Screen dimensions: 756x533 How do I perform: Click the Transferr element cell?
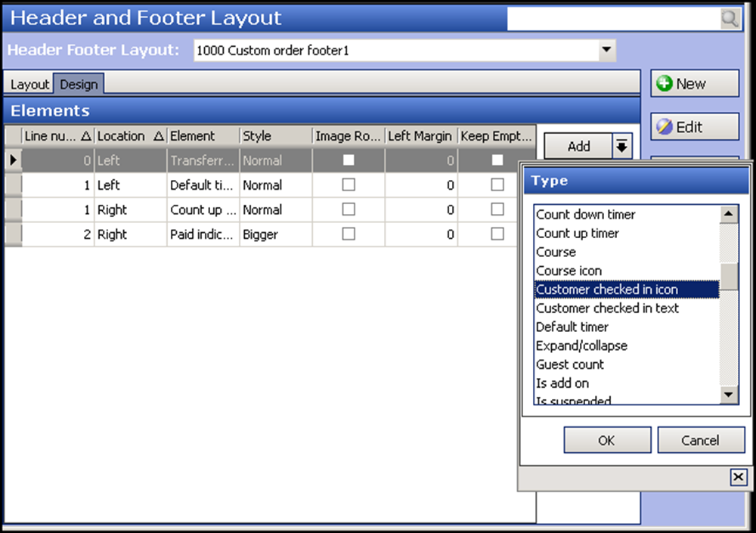point(203,160)
